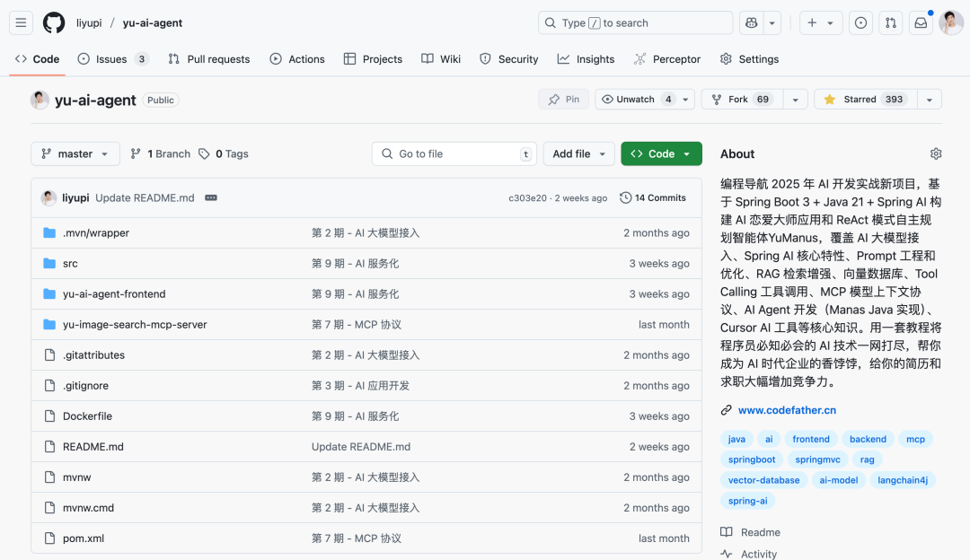Click the link icon beside www.codefather.cn

coord(727,410)
